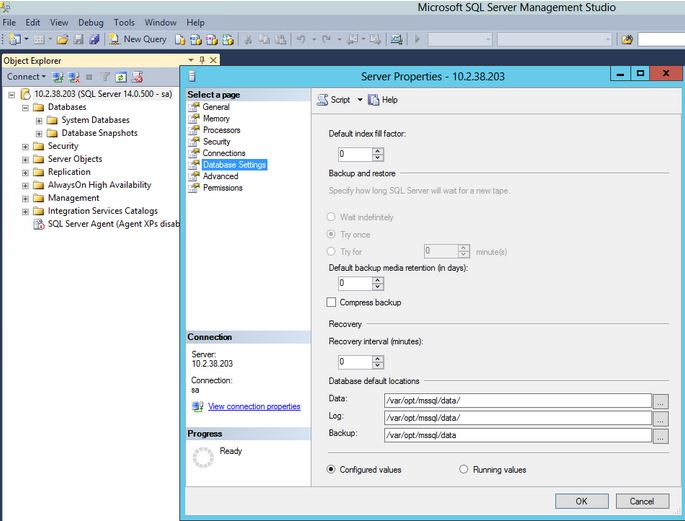
Task: Click the OK button
Action: (581, 500)
